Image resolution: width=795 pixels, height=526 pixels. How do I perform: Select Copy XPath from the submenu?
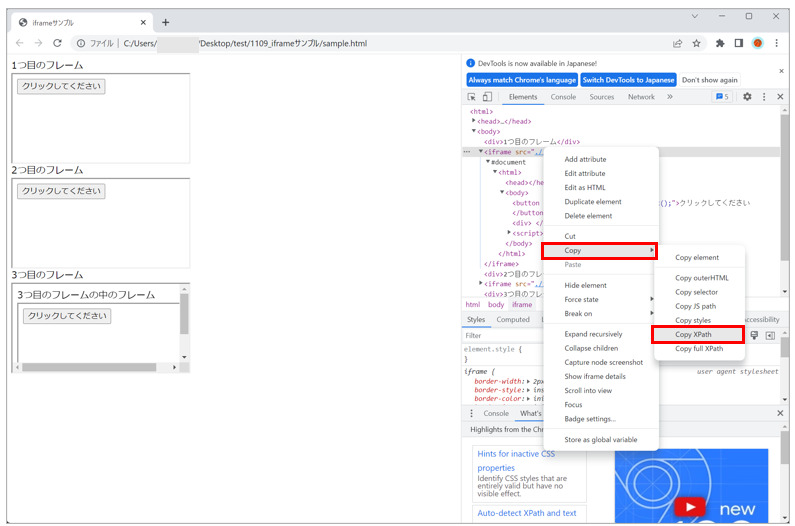click(697, 334)
